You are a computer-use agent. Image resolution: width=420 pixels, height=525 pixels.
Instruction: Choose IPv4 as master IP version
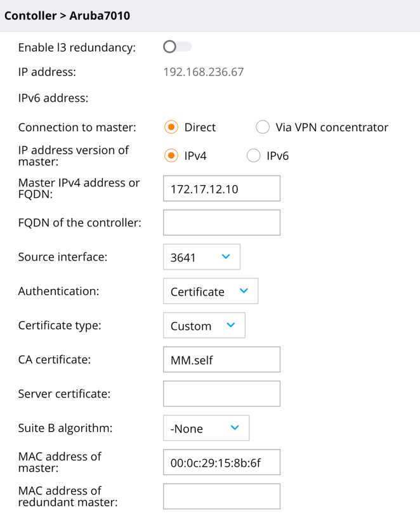click(x=171, y=156)
